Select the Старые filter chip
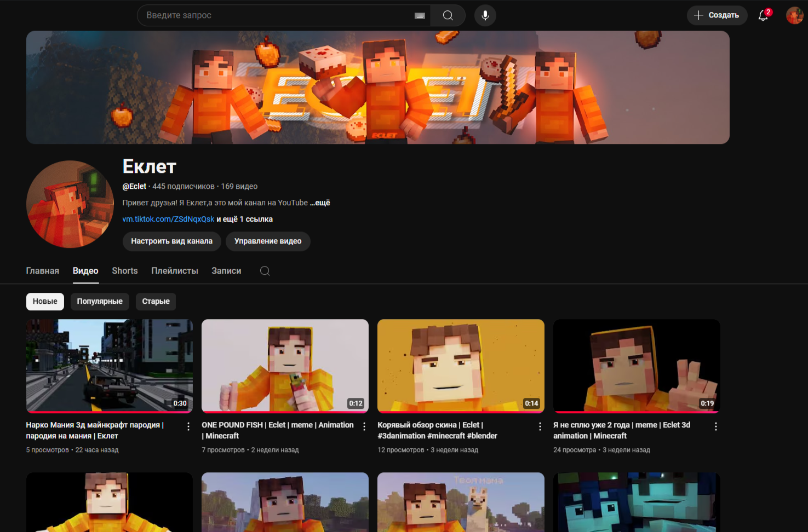This screenshot has width=808, height=532. (156, 302)
